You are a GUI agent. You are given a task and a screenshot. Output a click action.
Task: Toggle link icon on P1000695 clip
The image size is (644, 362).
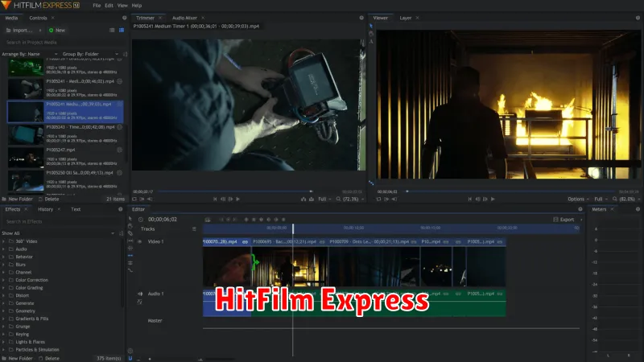point(323,242)
